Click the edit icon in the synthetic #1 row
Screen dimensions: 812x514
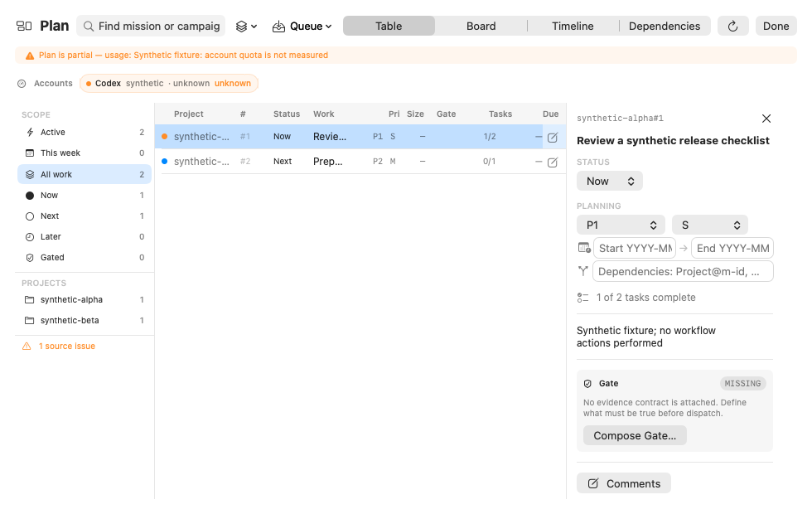coord(553,138)
